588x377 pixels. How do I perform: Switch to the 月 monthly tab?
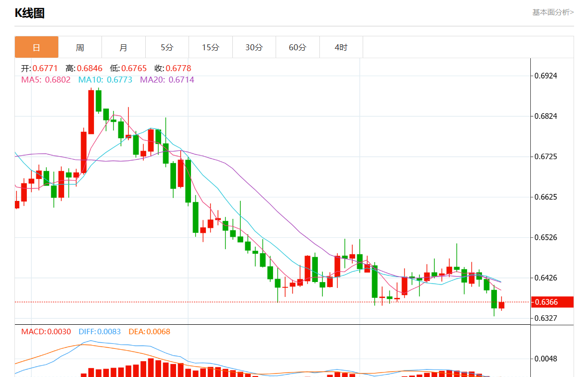coord(123,47)
